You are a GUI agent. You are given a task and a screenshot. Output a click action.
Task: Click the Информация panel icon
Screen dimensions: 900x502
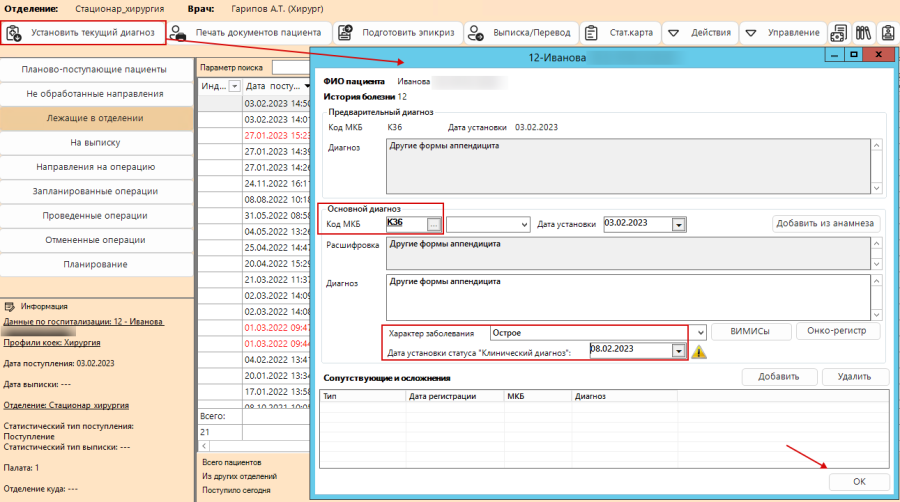[x=10, y=306]
